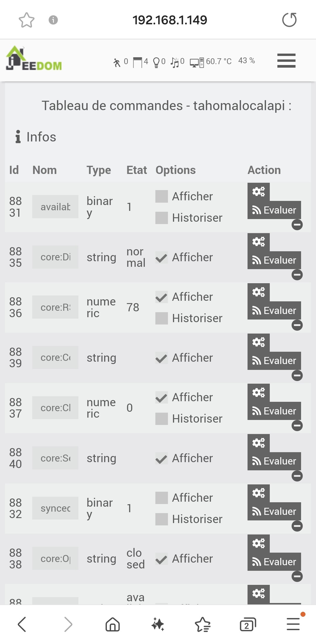The image size is (316, 644).
Task: Tap the lightbulb summary icon in the header
Action: (157, 62)
